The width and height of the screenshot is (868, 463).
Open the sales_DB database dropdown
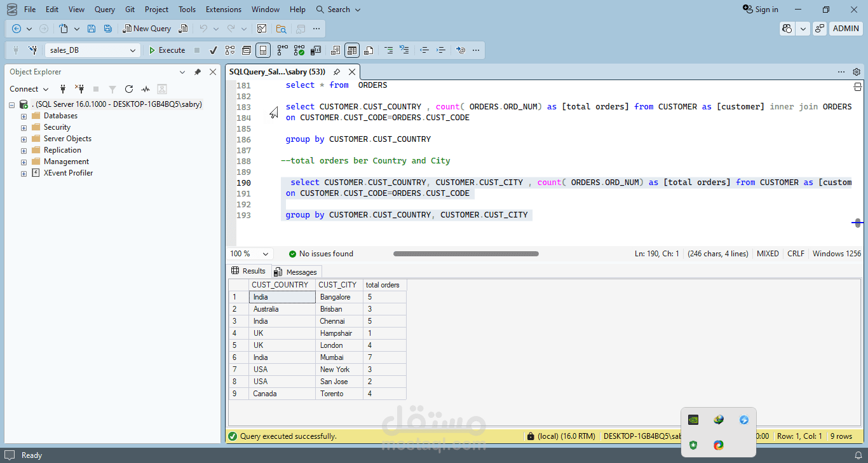click(x=133, y=50)
